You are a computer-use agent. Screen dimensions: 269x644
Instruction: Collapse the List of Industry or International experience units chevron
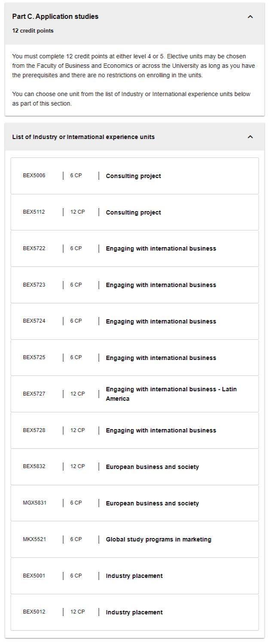coord(250,137)
